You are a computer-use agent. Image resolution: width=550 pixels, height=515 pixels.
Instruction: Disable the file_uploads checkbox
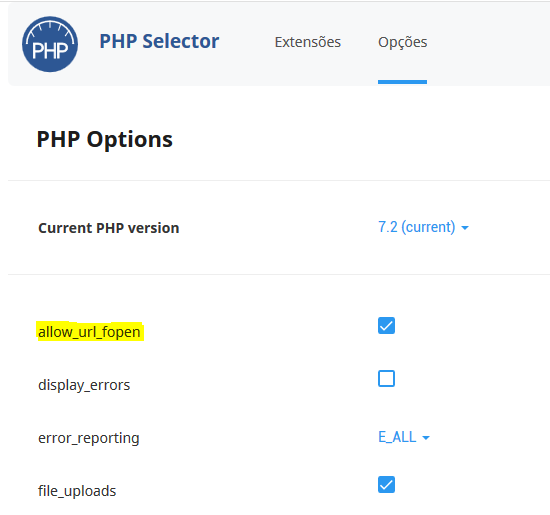point(386,484)
